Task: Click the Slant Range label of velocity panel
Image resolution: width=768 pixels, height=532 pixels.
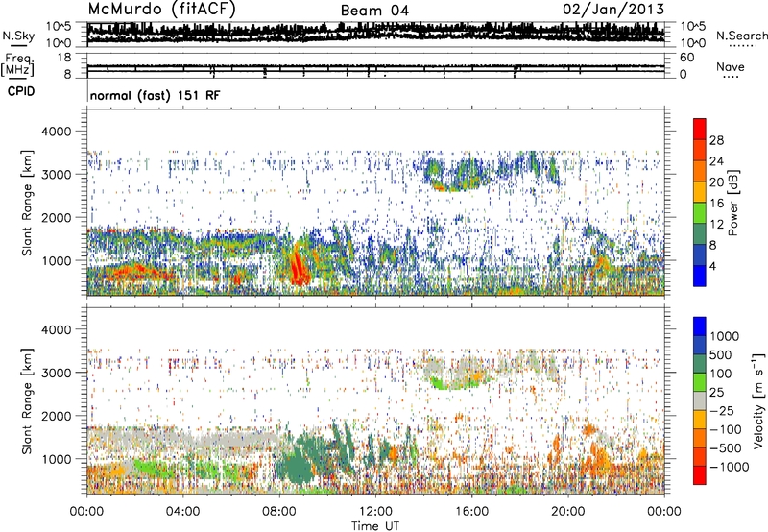Action: [27, 400]
